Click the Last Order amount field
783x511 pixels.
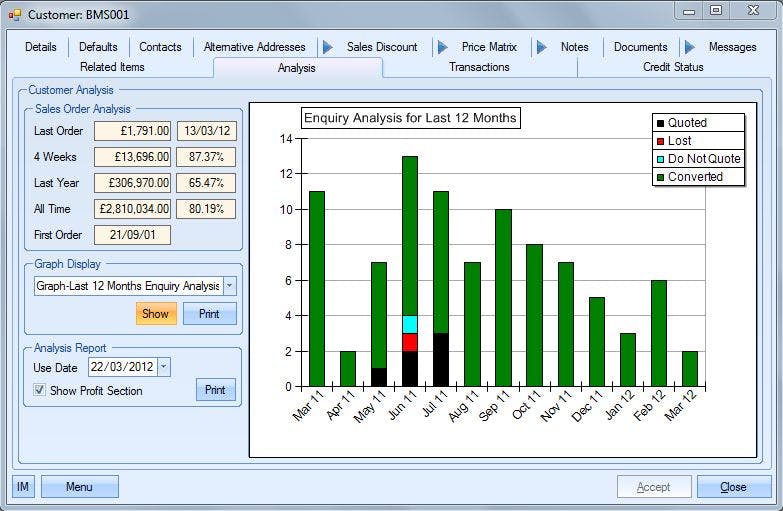(132, 131)
